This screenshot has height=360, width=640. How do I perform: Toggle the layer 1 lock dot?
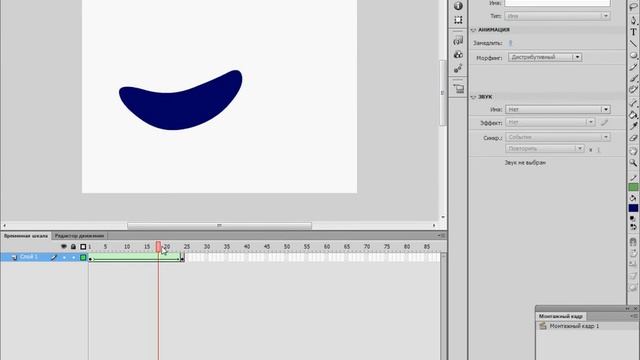tap(73, 257)
